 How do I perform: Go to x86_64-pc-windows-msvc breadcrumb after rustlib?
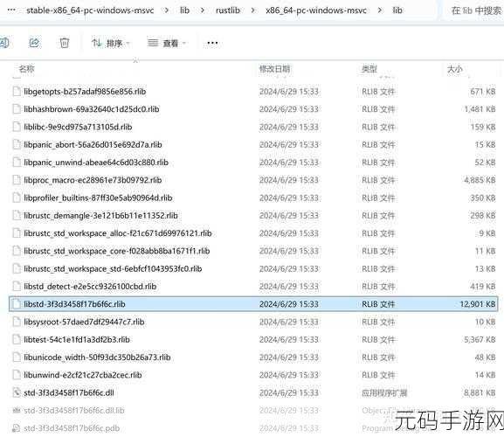click(x=316, y=10)
